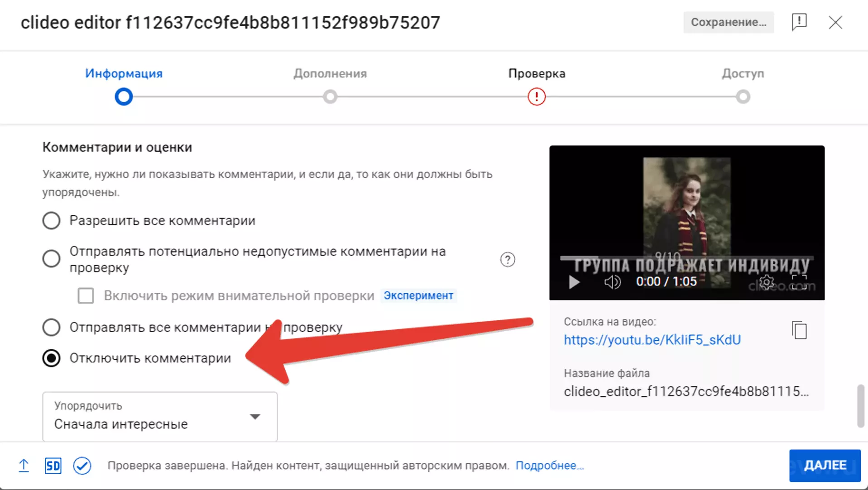Screen dimensions: 868x490
Task: Enable the attentive review mode checkbox
Action: (86, 295)
